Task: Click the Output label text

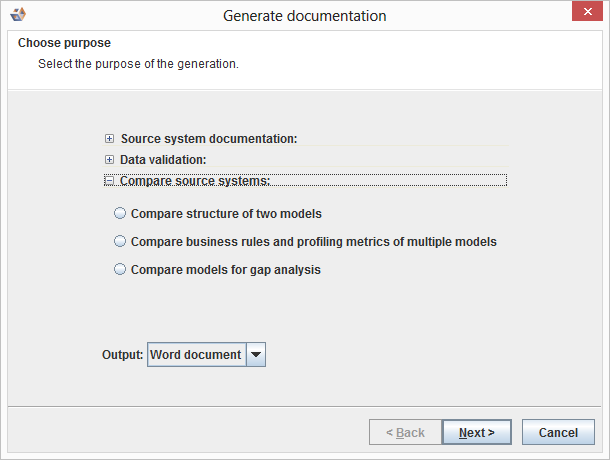Action: pyautogui.click(x=122, y=354)
